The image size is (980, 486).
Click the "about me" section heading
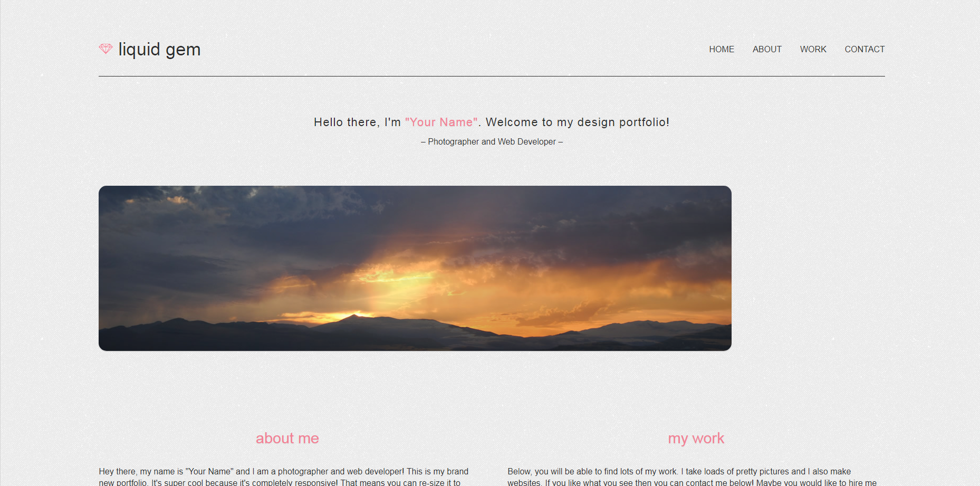(x=287, y=438)
